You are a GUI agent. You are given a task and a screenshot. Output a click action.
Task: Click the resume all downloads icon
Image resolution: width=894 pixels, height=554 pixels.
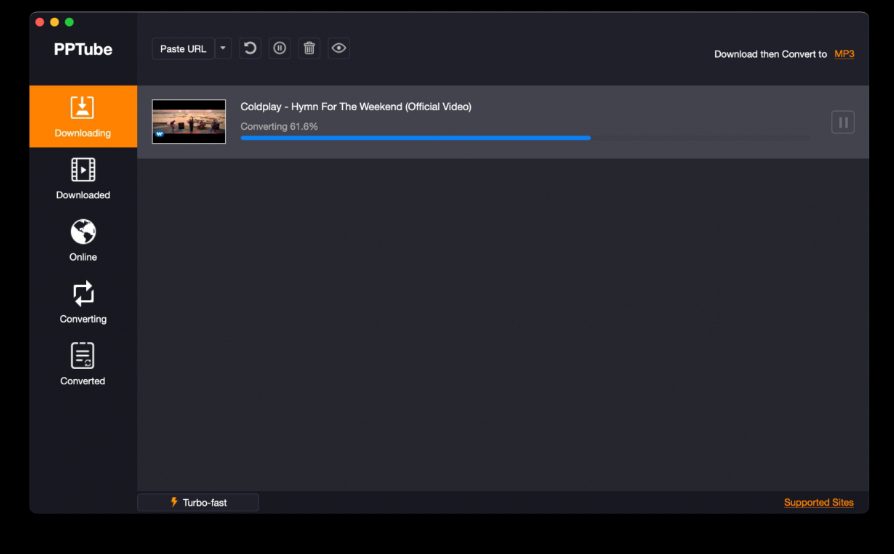click(x=250, y=48)
